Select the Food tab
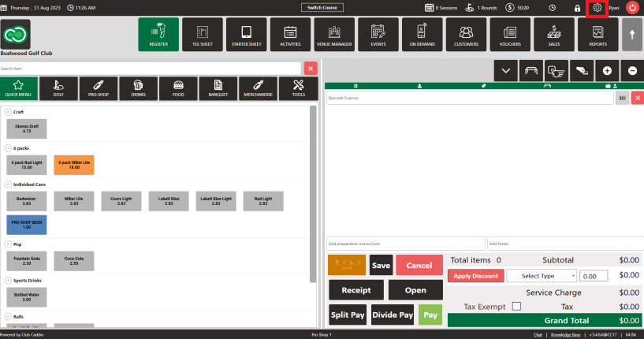Viewport: 644px width, 339px height. 178,88
